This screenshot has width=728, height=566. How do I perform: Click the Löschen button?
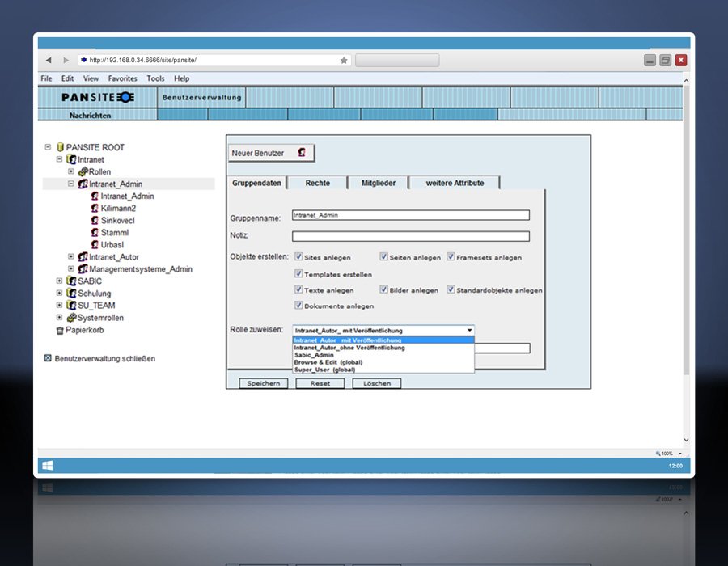point(376,383)
